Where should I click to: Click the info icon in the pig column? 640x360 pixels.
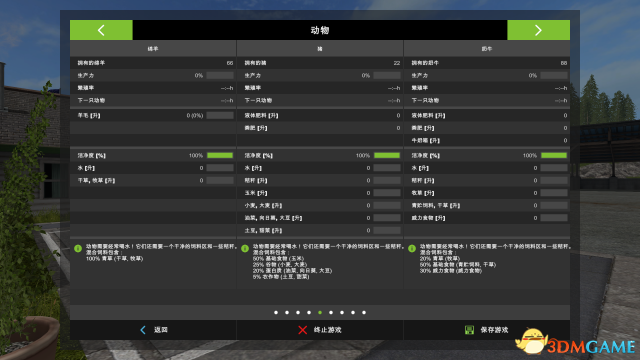[245, 248]
